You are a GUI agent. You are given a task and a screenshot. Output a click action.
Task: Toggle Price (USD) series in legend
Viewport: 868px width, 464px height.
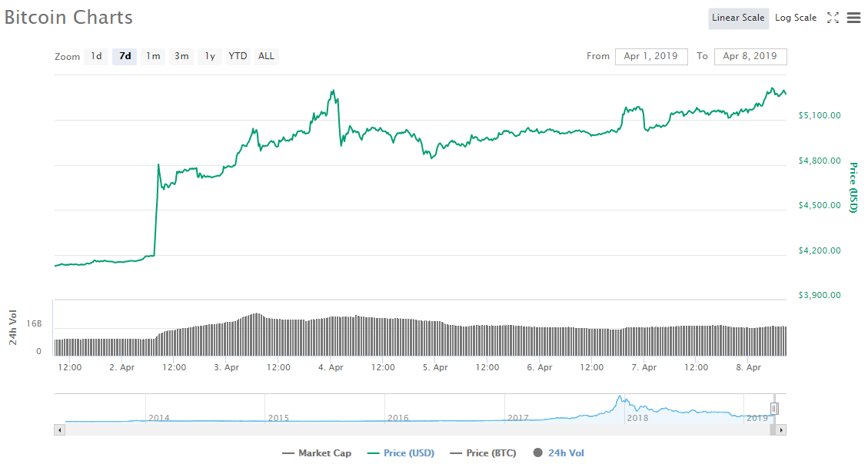[401, 453]
